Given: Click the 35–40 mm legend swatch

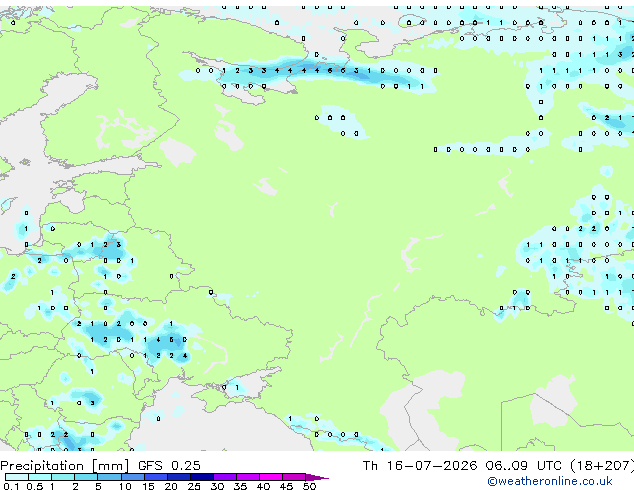Looking at the screenshot, I should (247, 477).
